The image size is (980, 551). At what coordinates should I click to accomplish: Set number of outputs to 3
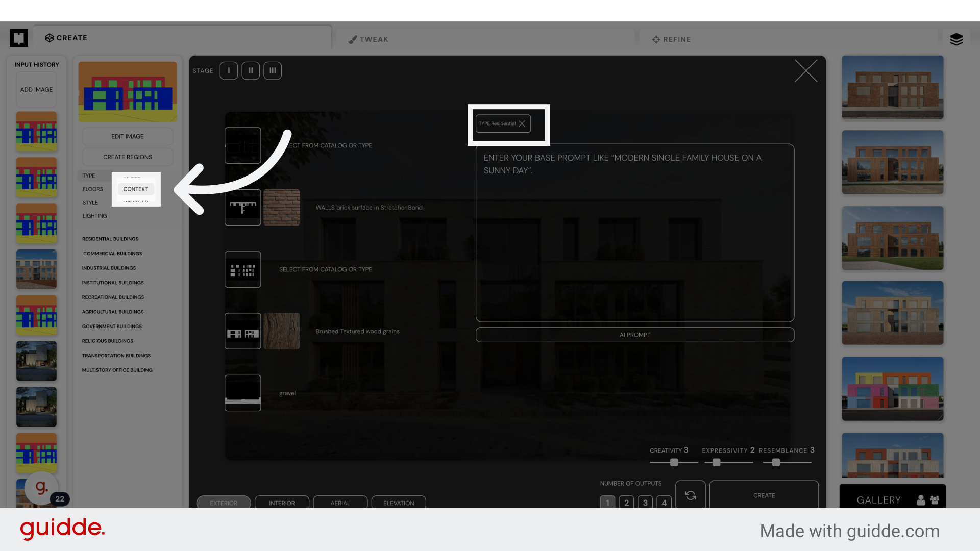point(645,502)
